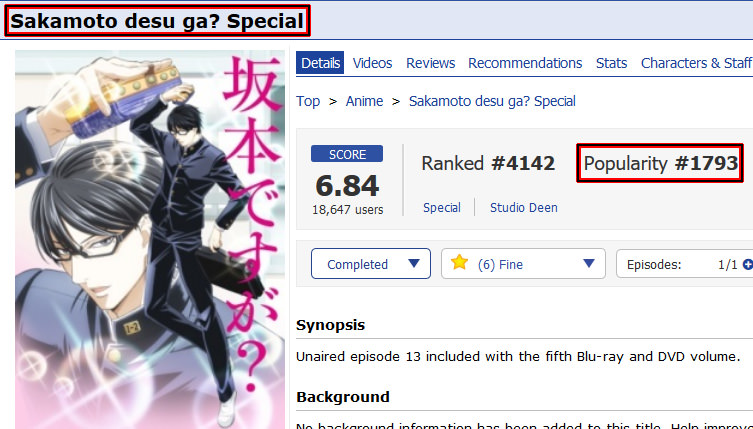Follow the Top breadcrumb link
This screenshot has height=429, width=753.
[308, 101]
